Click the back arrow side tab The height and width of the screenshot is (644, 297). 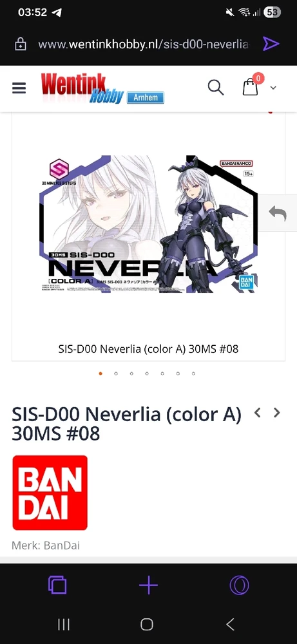[278, 213]
